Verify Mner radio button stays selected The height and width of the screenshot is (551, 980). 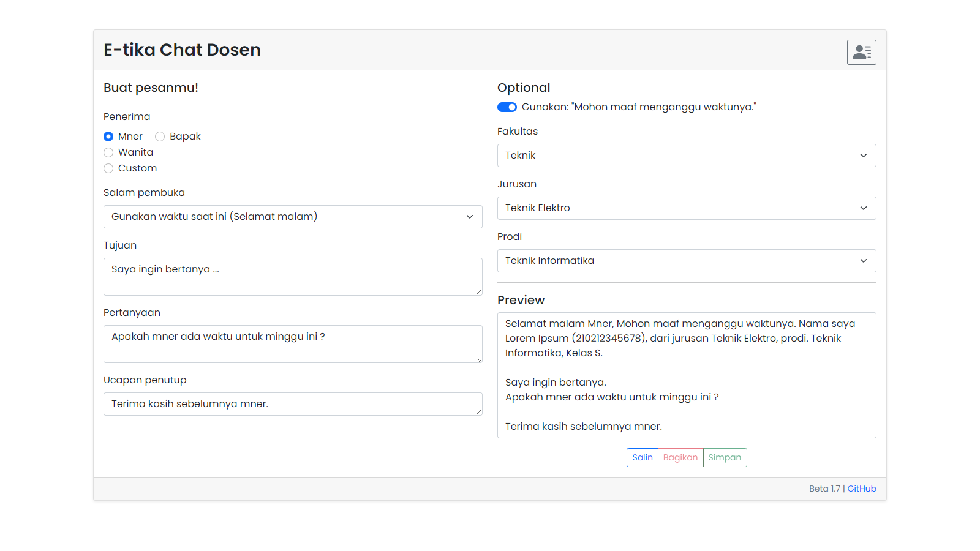(x=108, y=137)
